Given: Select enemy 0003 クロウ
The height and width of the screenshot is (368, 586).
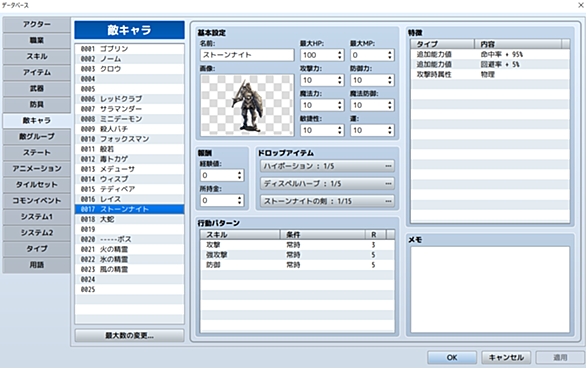Looking at the screenshot, I should (x=129, y=69).
